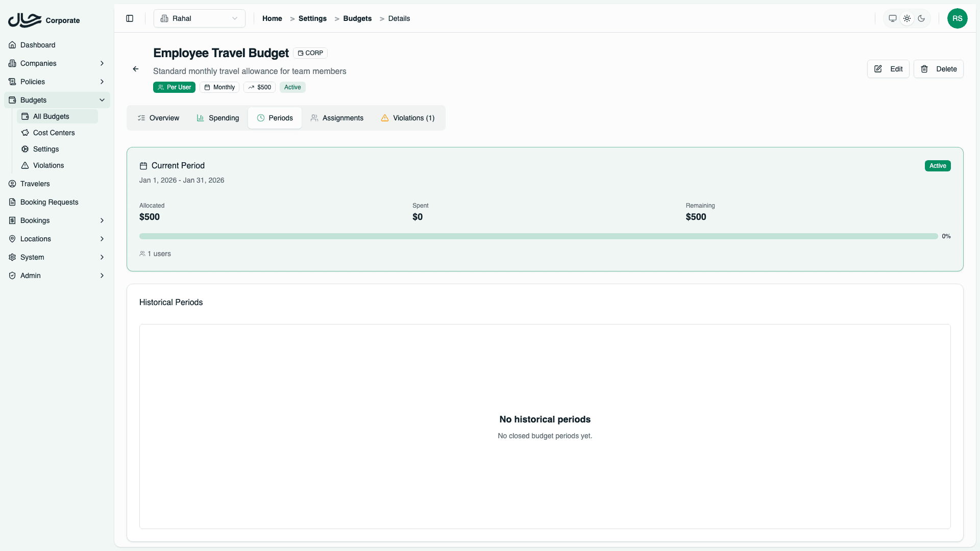
Task: Click the Violations warning triangle in sidebar
Action: coord(25,165)
